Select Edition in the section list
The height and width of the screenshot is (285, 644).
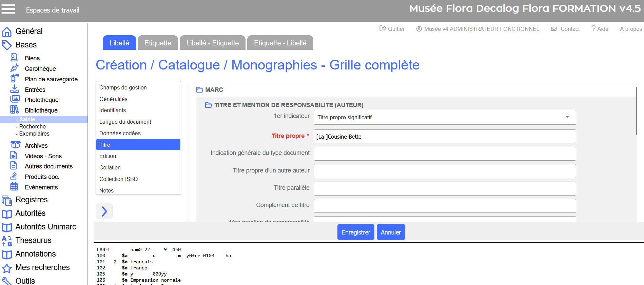click(108, 156)
